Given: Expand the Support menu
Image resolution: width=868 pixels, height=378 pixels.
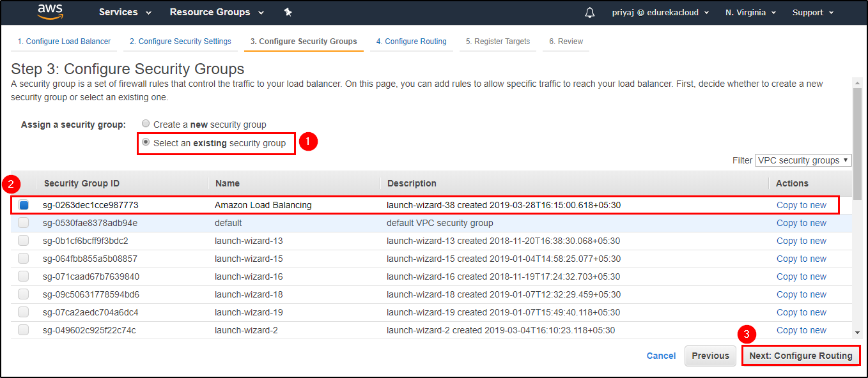Looking at the screenshot, I should point(812,11).
